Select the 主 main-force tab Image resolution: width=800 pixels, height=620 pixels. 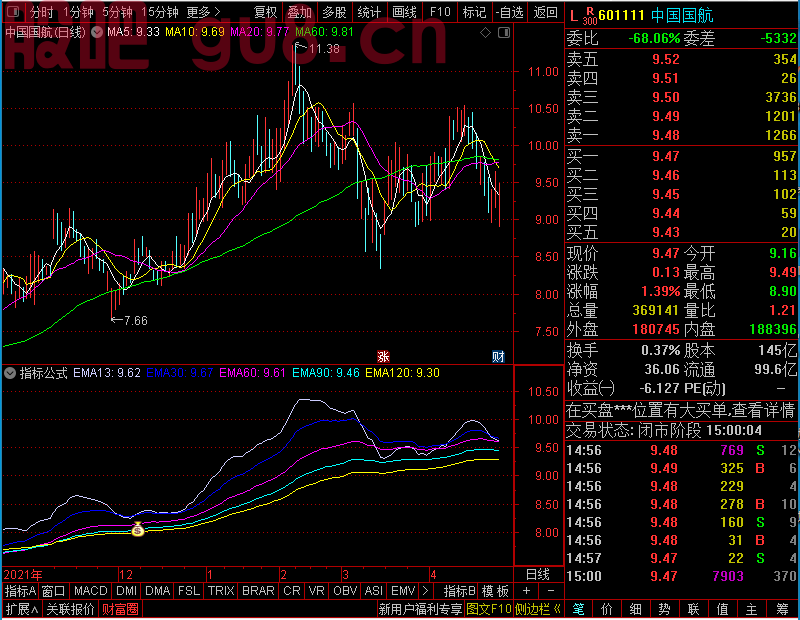point(751,609)
